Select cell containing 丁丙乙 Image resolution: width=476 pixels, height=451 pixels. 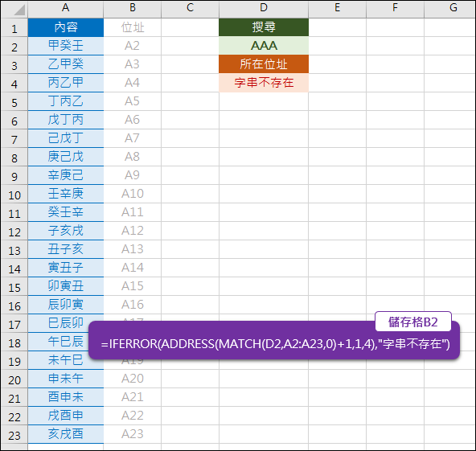[66, 101]
